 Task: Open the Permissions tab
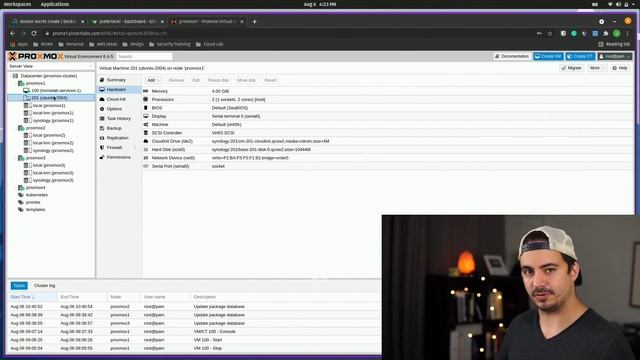click(x=118, y=157)
